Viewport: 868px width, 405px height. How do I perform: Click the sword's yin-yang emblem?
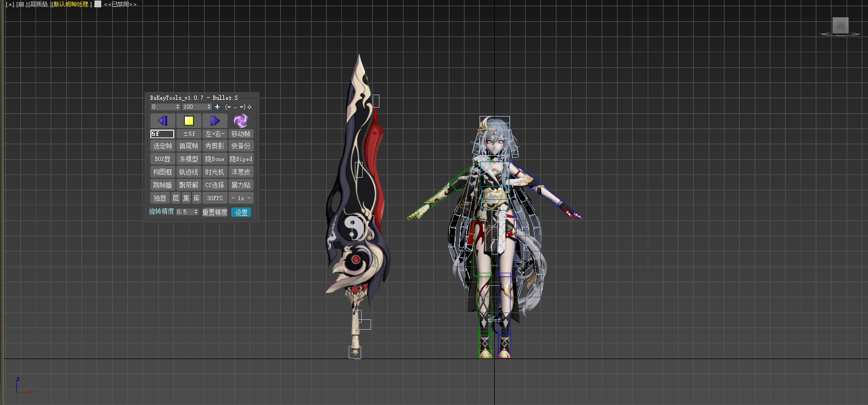coord(355,228)
